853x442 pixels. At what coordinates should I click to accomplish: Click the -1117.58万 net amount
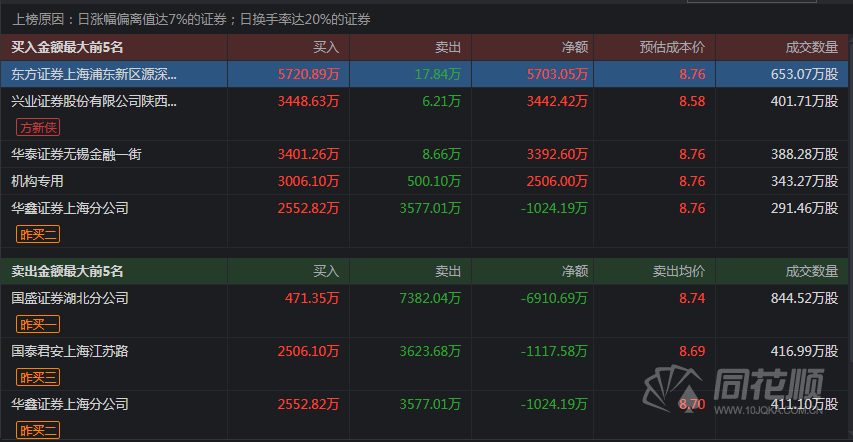tap(554, 351)
